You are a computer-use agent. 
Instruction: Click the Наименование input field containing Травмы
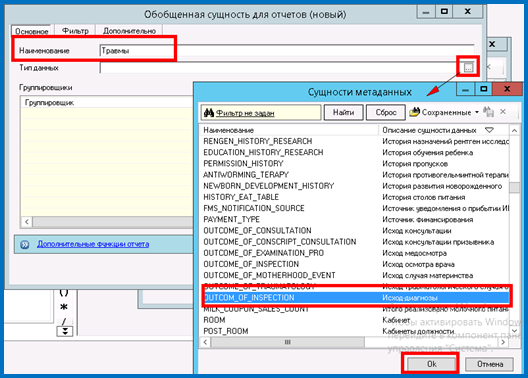(287, 51)
